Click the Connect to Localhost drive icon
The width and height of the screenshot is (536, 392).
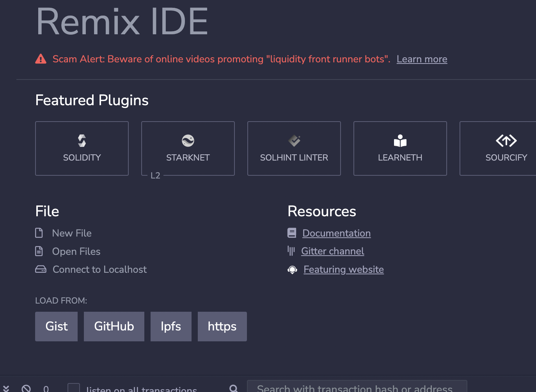41,269
